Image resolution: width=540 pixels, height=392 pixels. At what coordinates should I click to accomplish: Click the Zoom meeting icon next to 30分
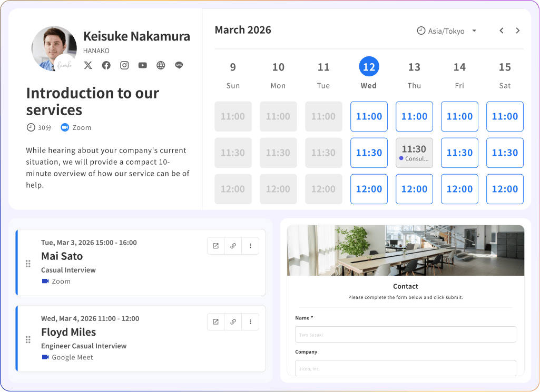pos(65,127)
